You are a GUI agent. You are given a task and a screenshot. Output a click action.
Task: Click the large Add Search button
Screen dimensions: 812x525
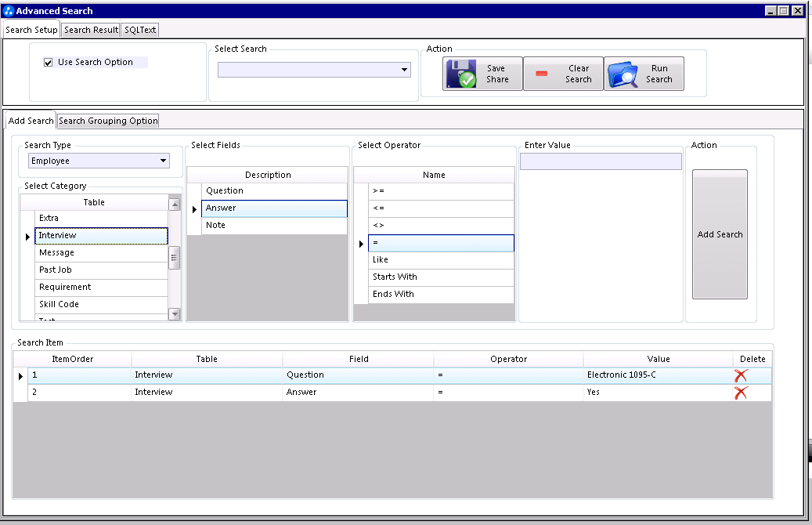(x=720, y=234)
